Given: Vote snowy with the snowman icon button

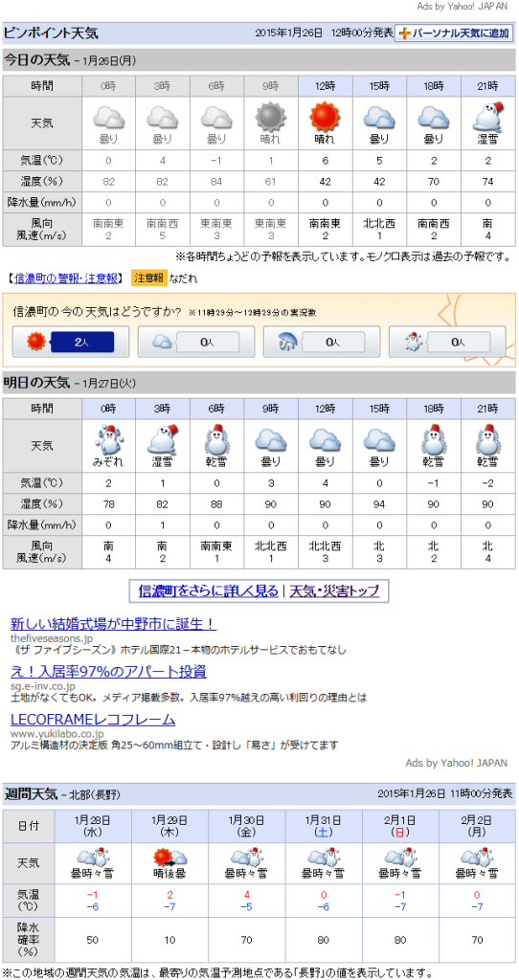Looking at the screenshot, I should point(448,342).
